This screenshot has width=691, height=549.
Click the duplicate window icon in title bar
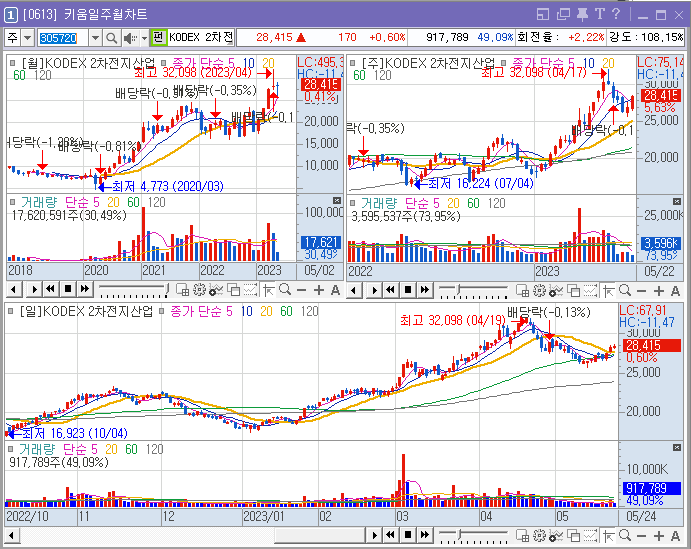pyautogui.click(x=563, y=15)
